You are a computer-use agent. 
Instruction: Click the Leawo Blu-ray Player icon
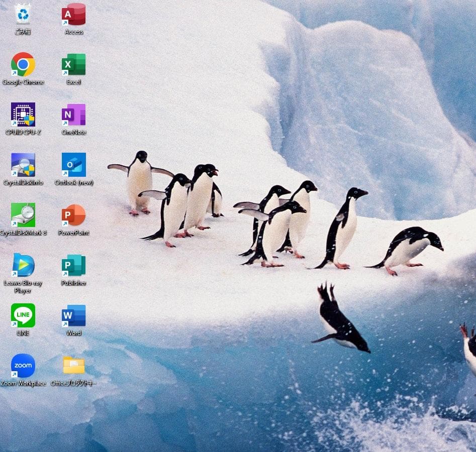click(x=23, y=265)
